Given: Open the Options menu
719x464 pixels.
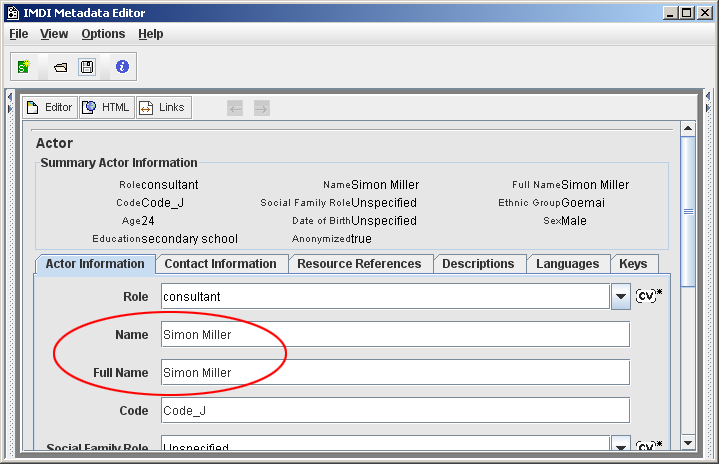Looking at the screenshot, I should coord(103,33).
